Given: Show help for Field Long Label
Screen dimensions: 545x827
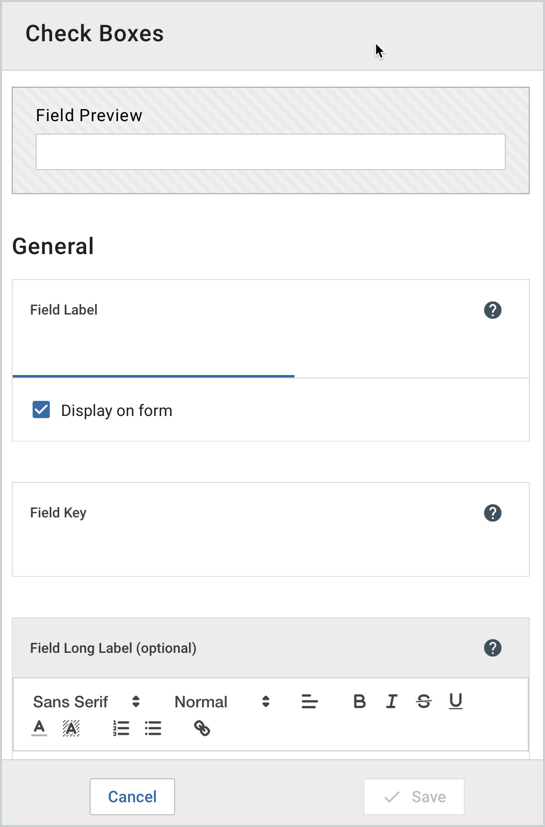Looking at the screenshot, I should 493,648.
